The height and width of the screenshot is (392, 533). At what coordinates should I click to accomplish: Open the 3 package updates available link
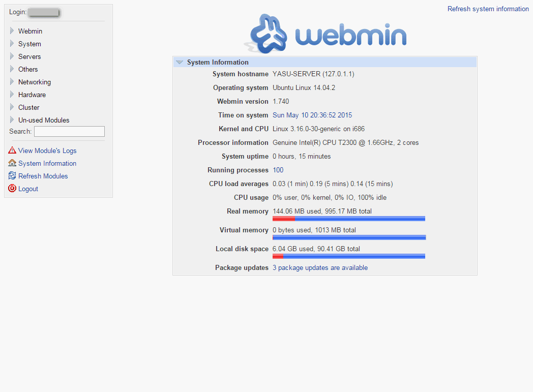coord(320,267)
